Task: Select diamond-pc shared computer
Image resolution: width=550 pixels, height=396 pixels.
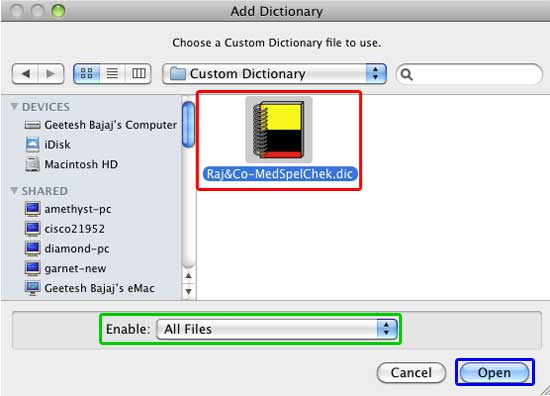Action: click(67, 248)
